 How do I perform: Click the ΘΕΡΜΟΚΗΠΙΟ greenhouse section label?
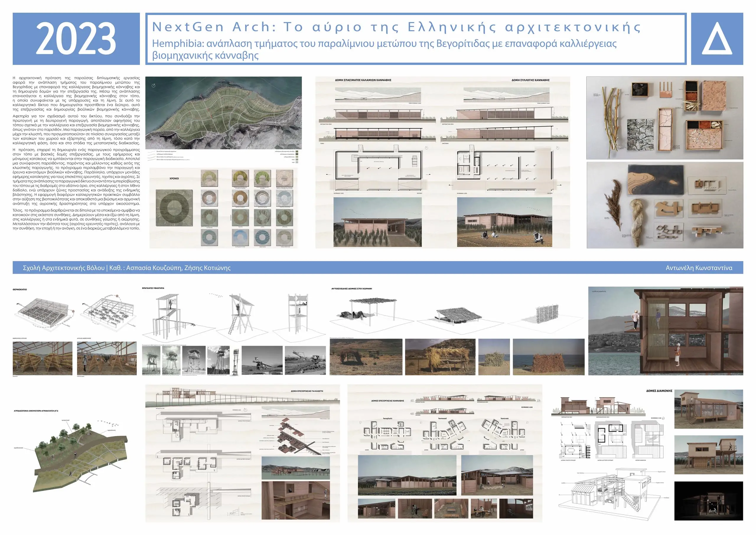click(x=20, y=290)
